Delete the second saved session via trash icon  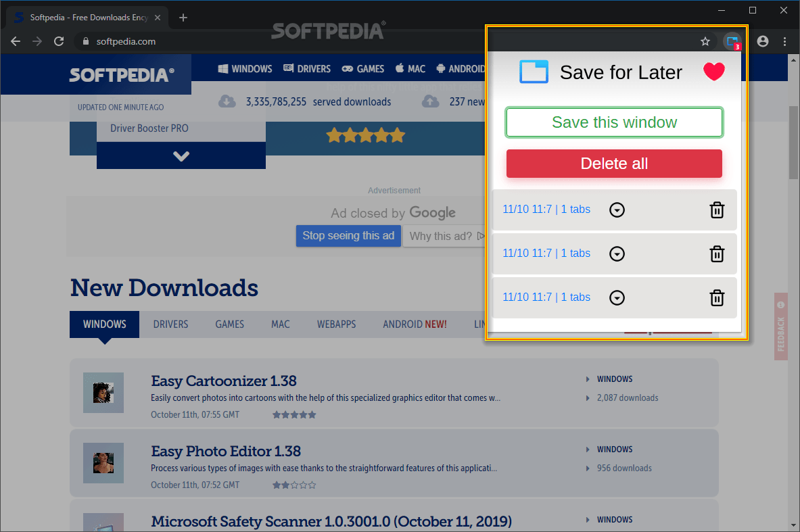pyautogui.click(x=717, y=253)
